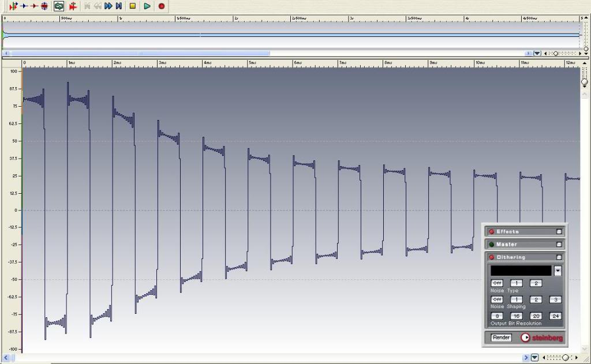Click the steinberg logo in master panel
591x364 pixels.
tap(541, 338)
